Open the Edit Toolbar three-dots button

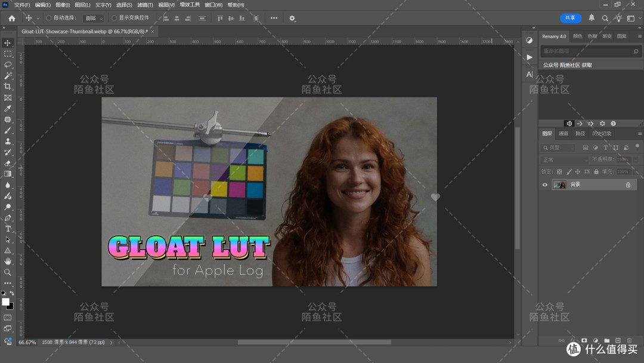(8, 283)
